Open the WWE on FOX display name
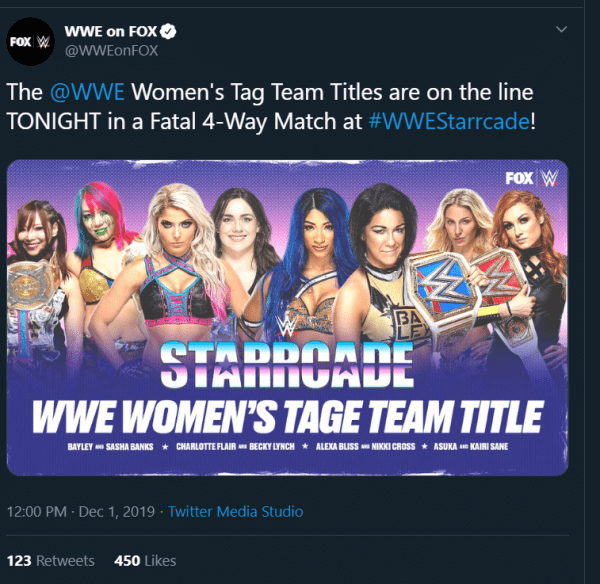 (111, 31)
